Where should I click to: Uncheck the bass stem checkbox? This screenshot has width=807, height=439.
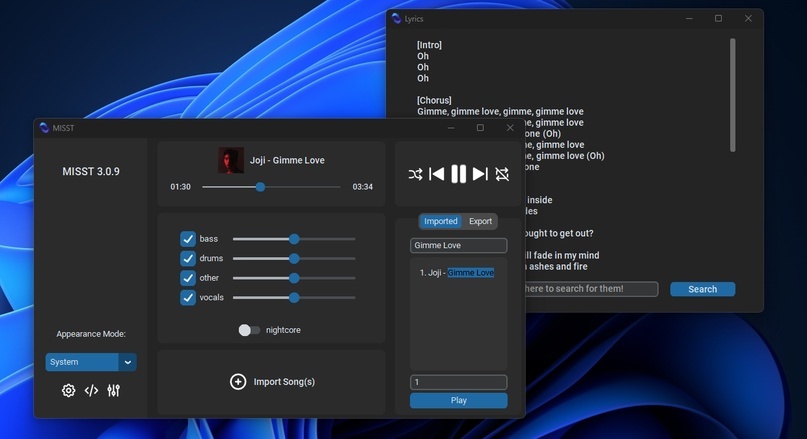188,239
